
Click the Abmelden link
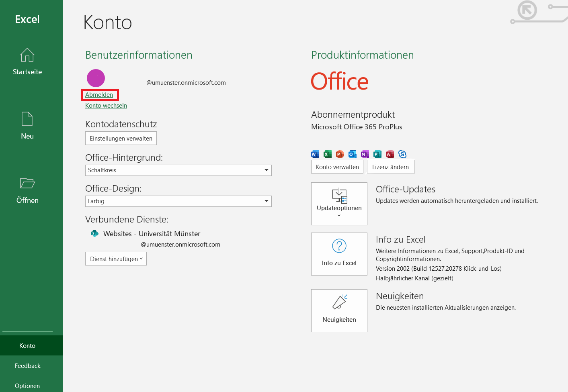coord(99,95)
